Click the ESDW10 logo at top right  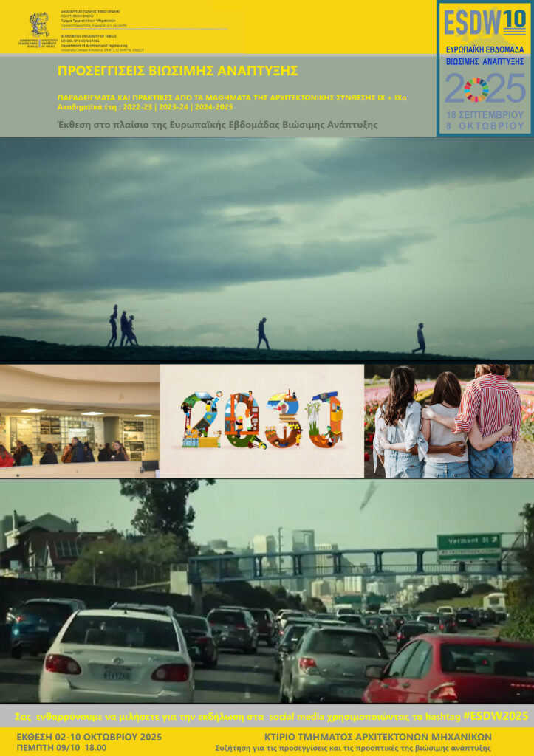click(x=485, y=23)
